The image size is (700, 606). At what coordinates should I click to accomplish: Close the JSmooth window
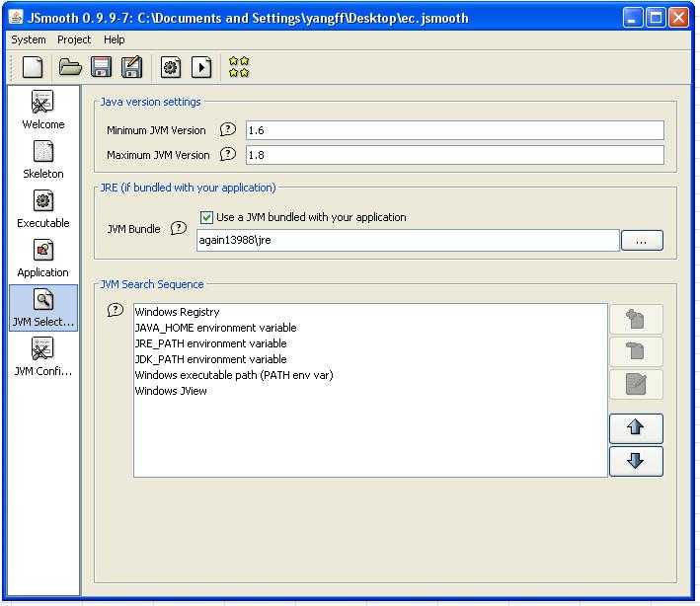[x=678, y=18]
